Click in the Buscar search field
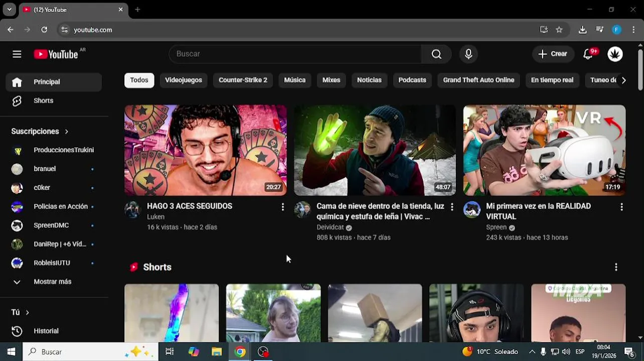 [x=295, y=54]
